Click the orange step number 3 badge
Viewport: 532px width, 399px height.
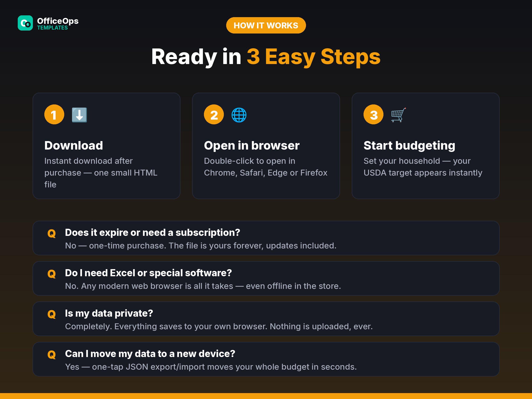click(x=374, y=114)
